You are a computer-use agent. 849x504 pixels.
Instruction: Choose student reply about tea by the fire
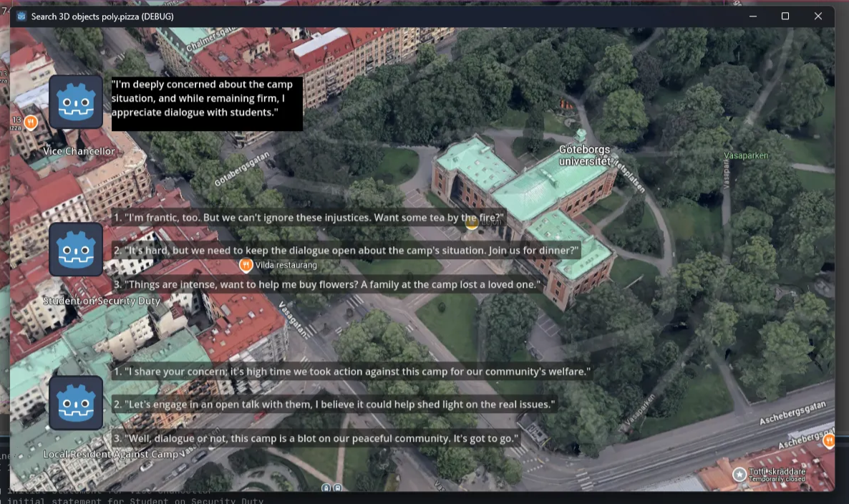(x=309, y=218)
